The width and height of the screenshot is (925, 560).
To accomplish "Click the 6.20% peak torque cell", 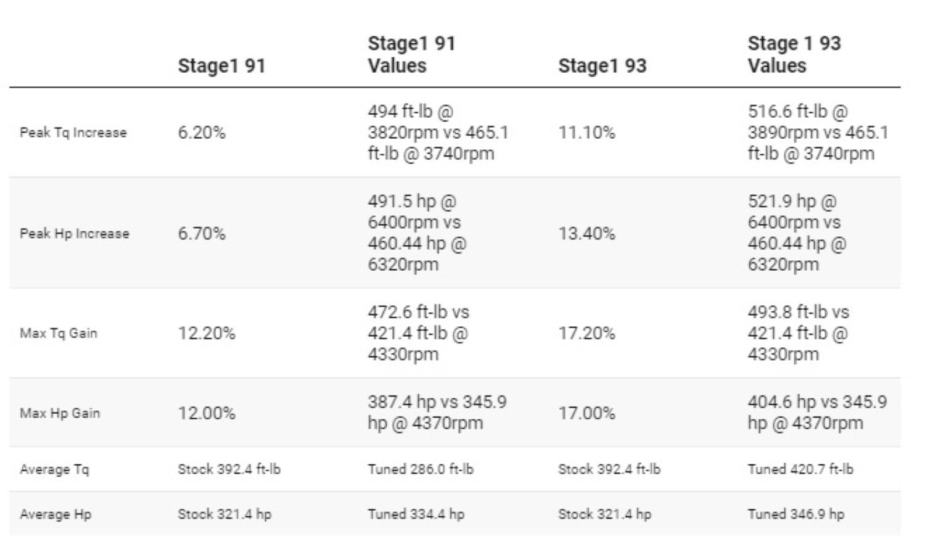I will (202, 133).
